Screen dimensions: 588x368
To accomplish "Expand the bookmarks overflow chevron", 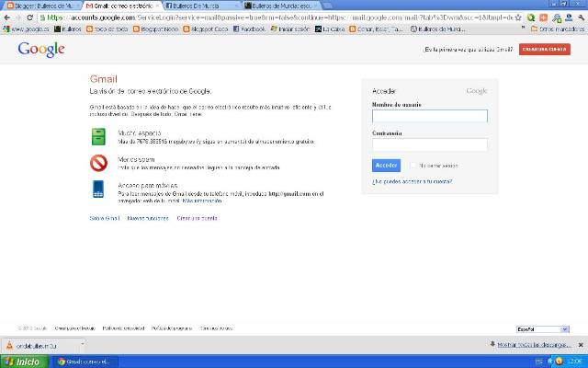I will (x=523, y=29).
